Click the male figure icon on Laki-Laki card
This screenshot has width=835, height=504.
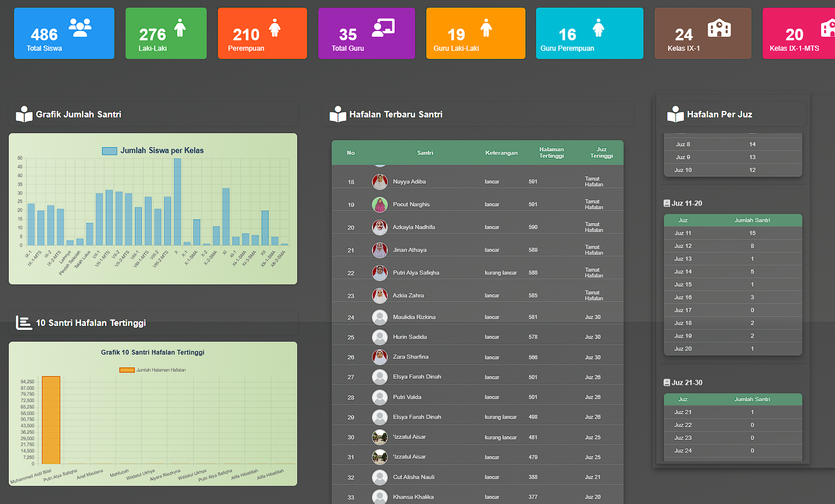180,27
